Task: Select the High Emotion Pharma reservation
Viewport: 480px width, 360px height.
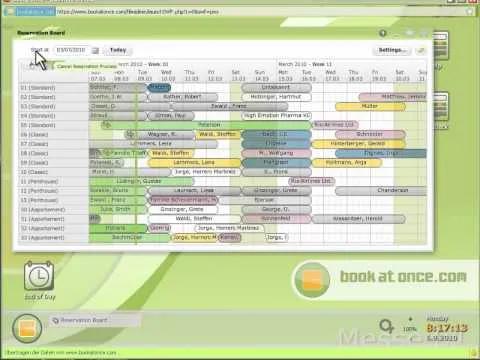Action: (276, 116)
